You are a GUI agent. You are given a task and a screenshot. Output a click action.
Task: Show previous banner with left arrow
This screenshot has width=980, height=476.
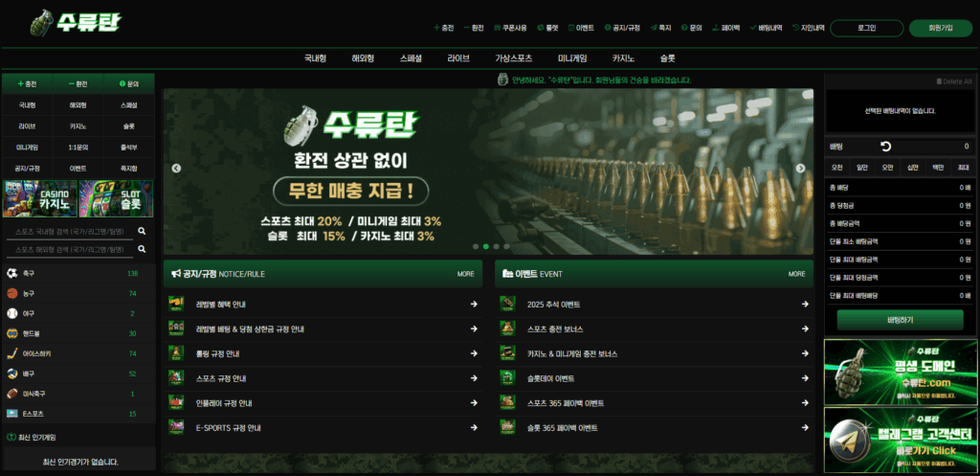click(x=176, y=169)
